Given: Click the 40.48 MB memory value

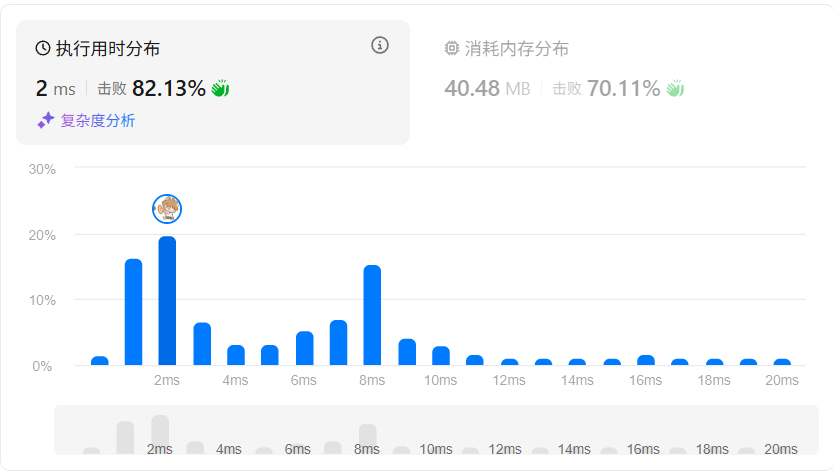Looking at the screenshot, I should [487, 88].
